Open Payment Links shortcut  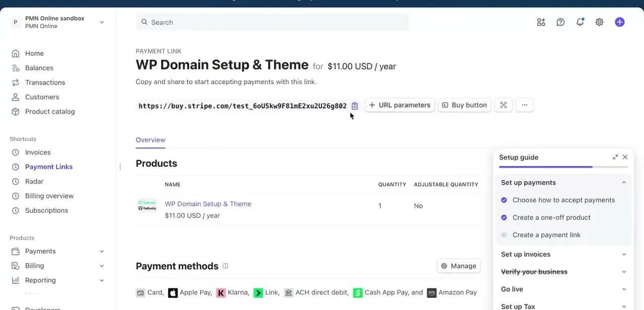(49, 167)
